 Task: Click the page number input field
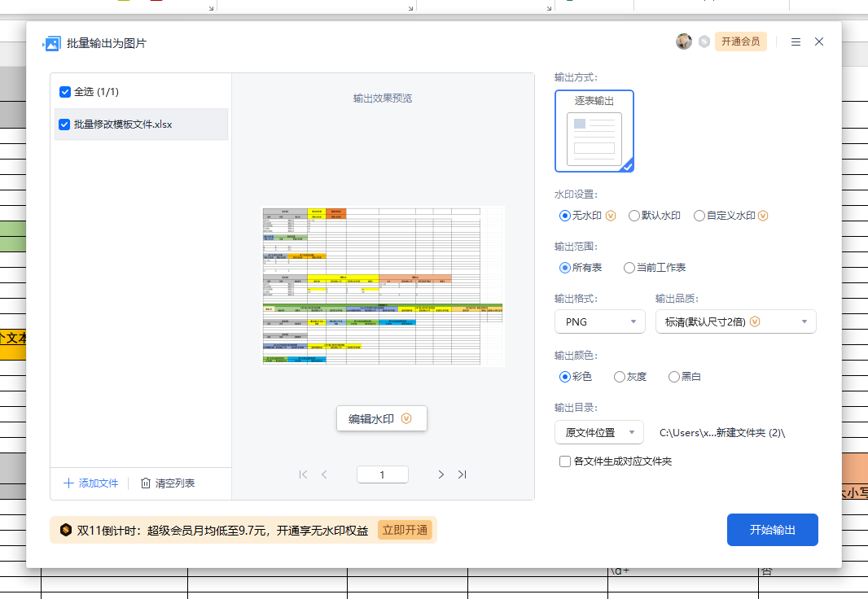(x=382, y=474)
